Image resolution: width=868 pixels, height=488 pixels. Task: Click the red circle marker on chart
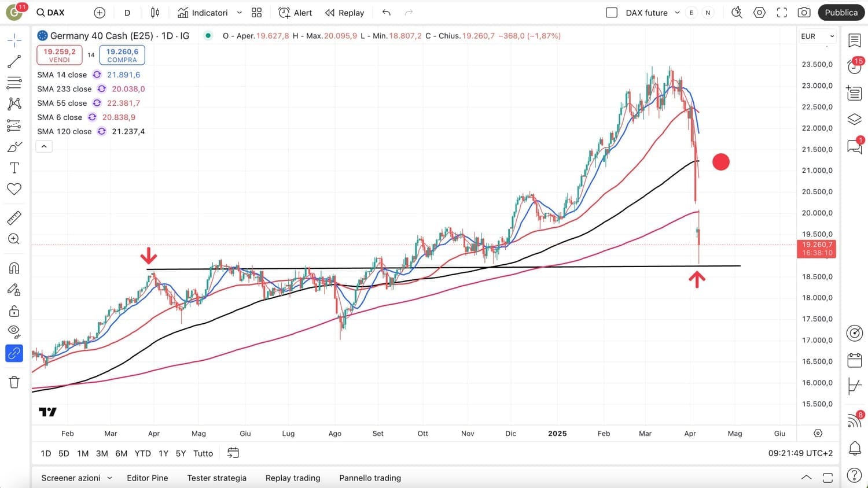coord(721,162)
